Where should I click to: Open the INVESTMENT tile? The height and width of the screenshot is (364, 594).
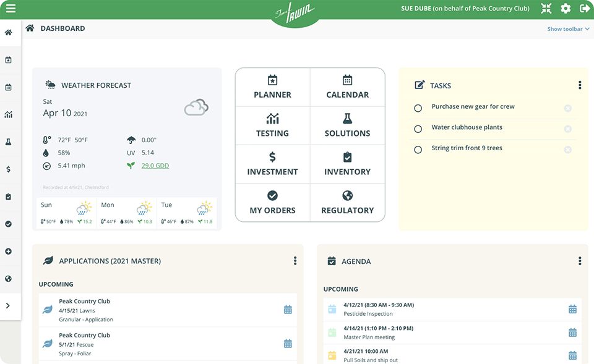point(272,164)
